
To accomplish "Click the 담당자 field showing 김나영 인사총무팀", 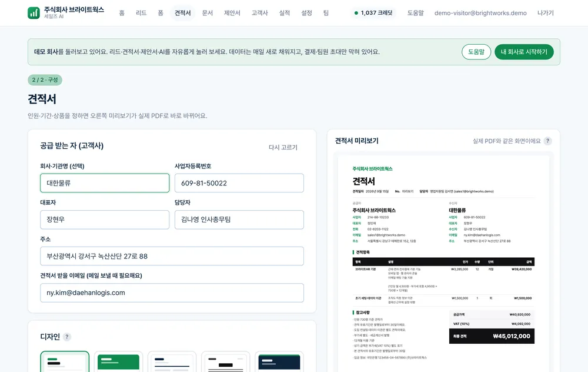I will (239, 219).
